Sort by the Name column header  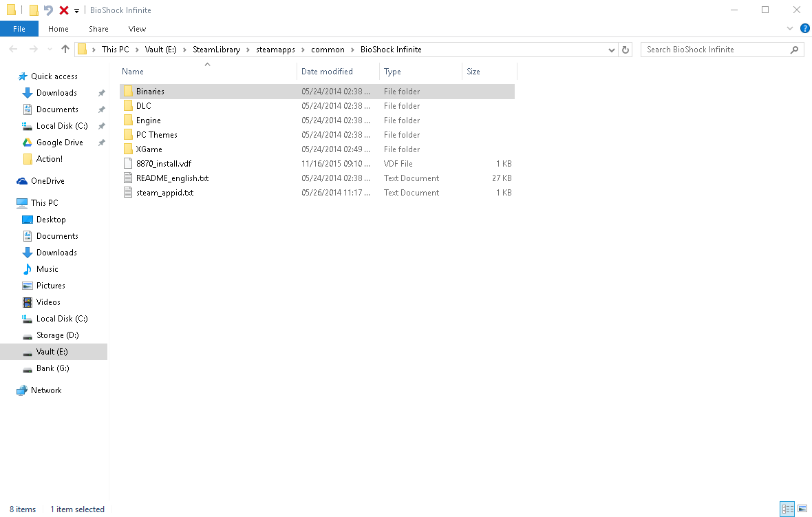coord(133,72)
